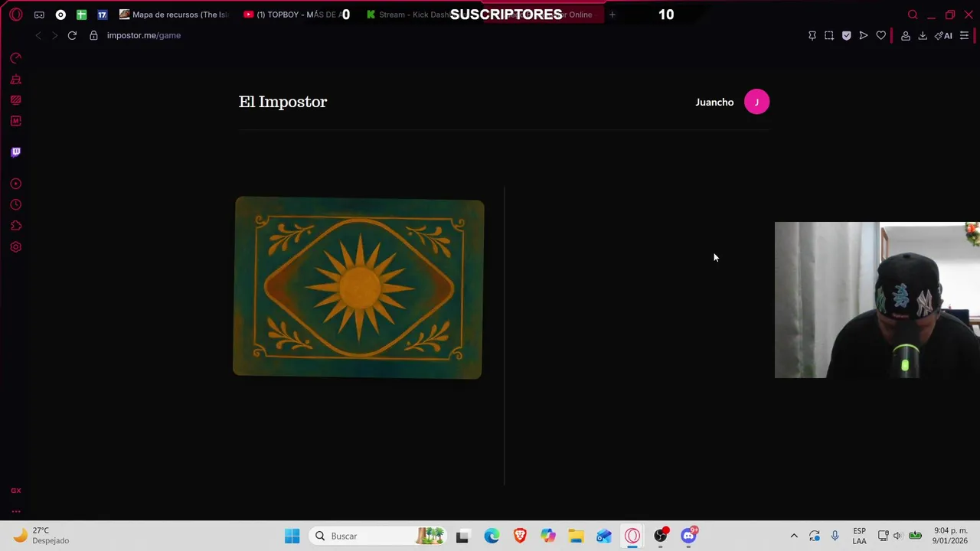Focus the impostor.me/game address bar

click(x=143, y=35)
